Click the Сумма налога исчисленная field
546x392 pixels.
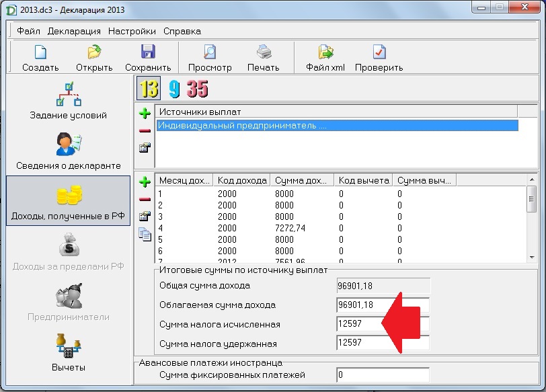pos(383,325)
